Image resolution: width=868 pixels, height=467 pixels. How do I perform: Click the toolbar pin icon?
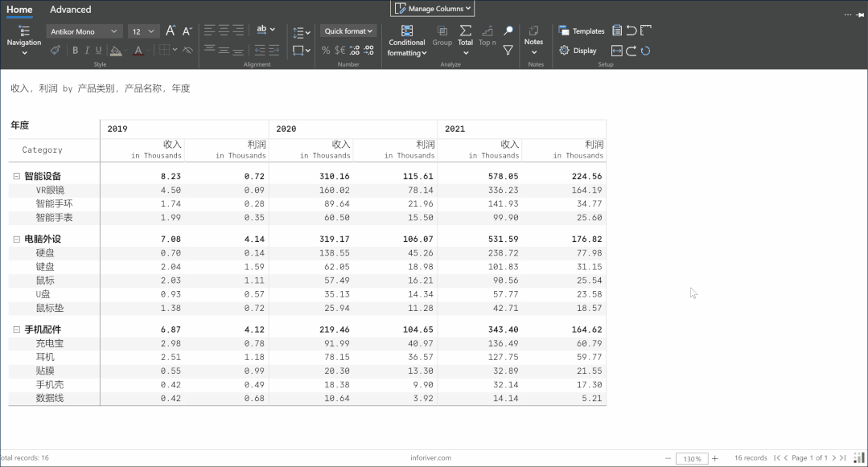click(860, 15)
